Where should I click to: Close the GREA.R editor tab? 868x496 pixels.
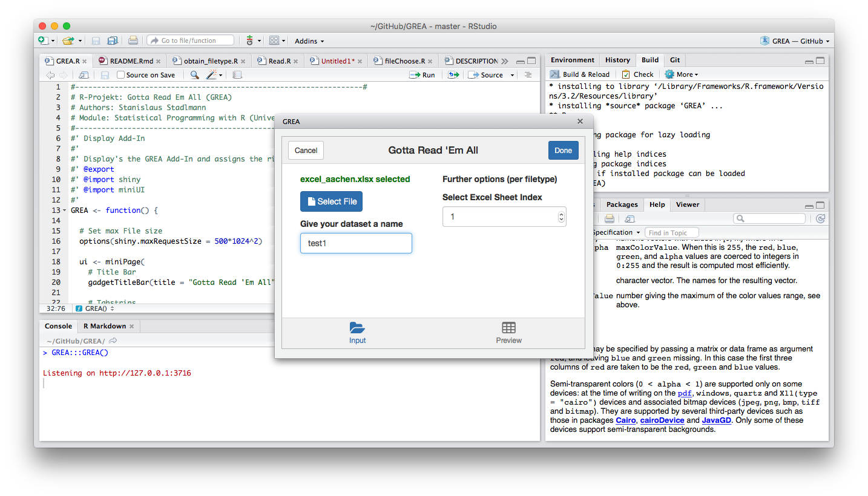(84, 62)
